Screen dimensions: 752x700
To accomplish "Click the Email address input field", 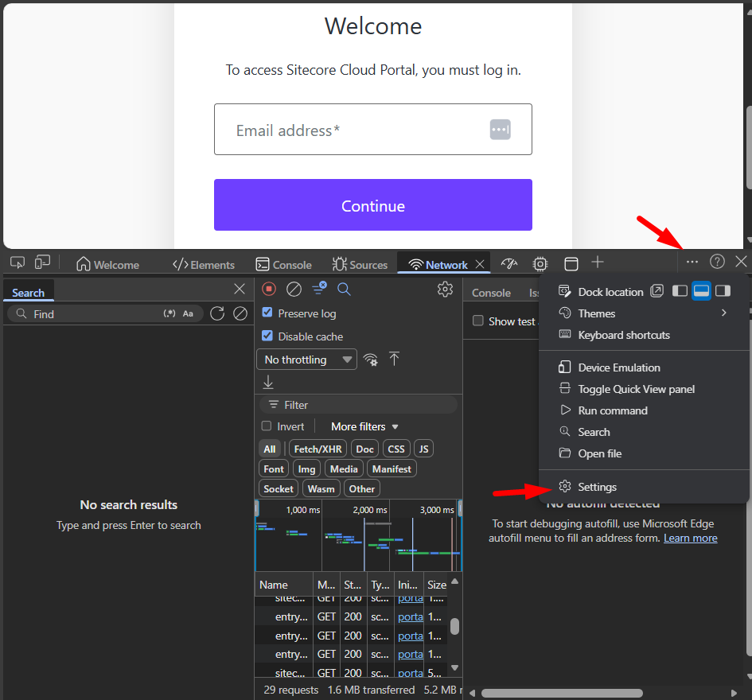I will point(358,130).
